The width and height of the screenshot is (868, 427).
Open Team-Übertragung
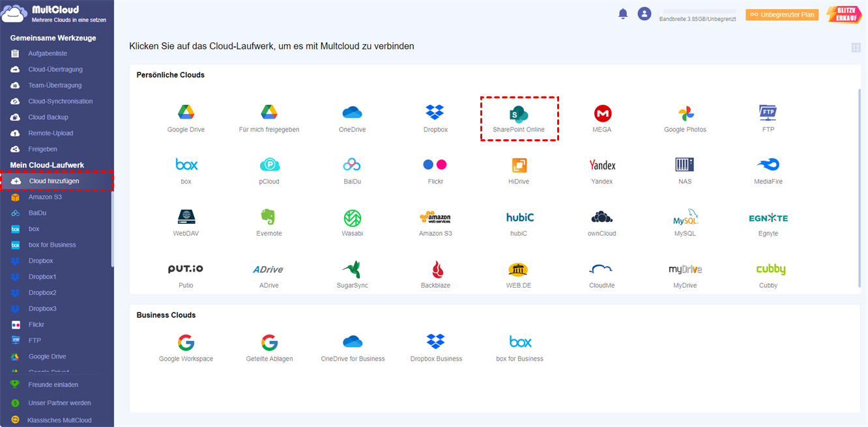click(55, 85)
